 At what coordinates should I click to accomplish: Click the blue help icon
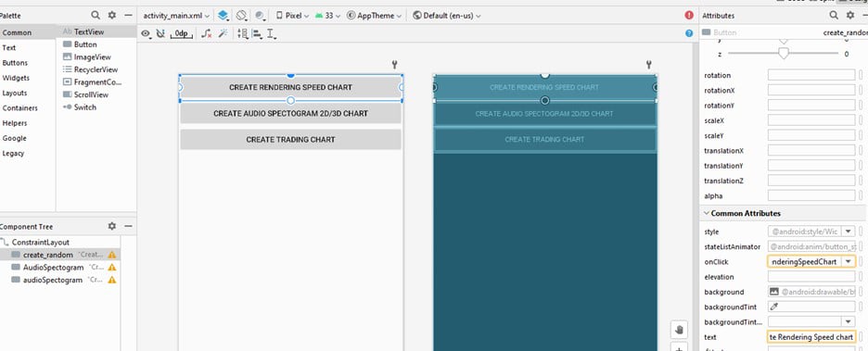(x=689, y=33)
